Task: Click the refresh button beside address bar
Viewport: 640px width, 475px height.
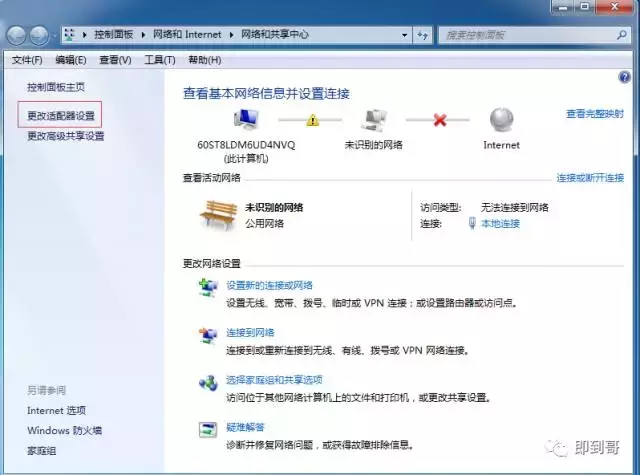Action: [422, 35]
